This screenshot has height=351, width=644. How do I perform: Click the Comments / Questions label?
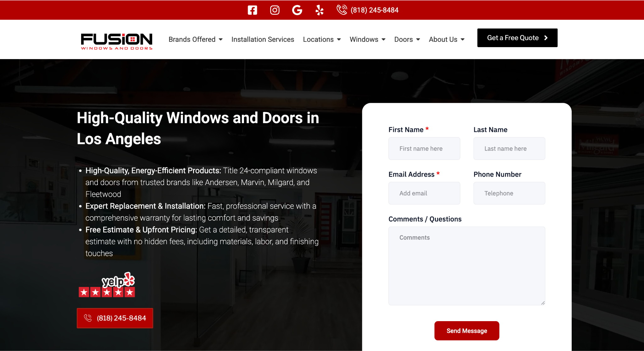(x=425, y=219)
